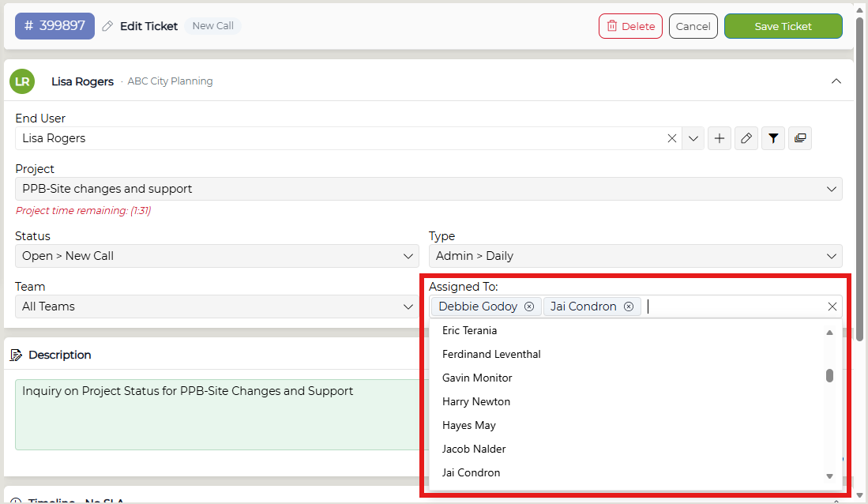
Task: Remove Debbie Godoy from Assigned To
Action: pyautogui.click(x=529, y=307)
